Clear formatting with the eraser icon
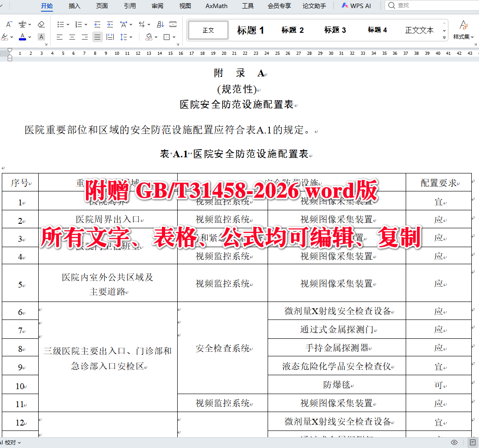The width and height of the screenshot is (479, 448). (40, 25)
